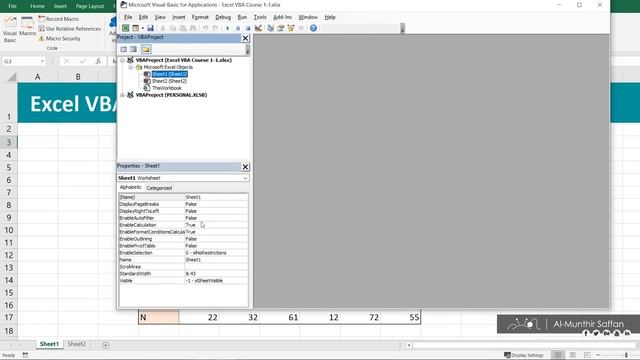Switch to Sheet2 worksheet tab in Excel
The height and width of the screenshot is (360, 640).
(x=77, y=344)
